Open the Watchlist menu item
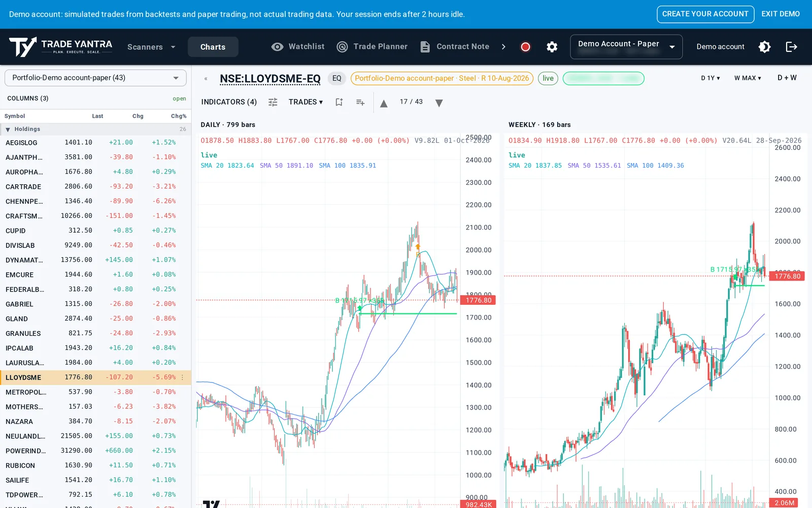 306,46
